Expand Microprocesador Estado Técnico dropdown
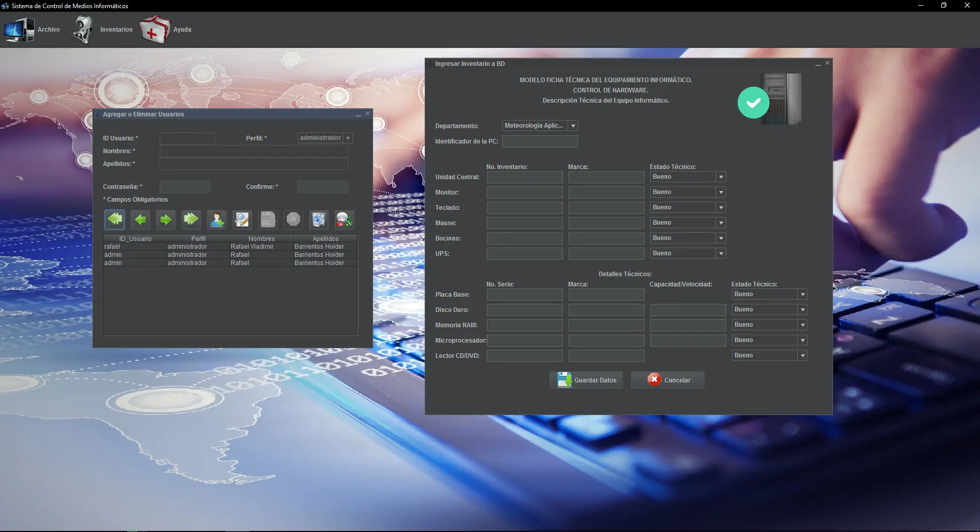Screen dimensions: 980x532 tap(803, 340)
